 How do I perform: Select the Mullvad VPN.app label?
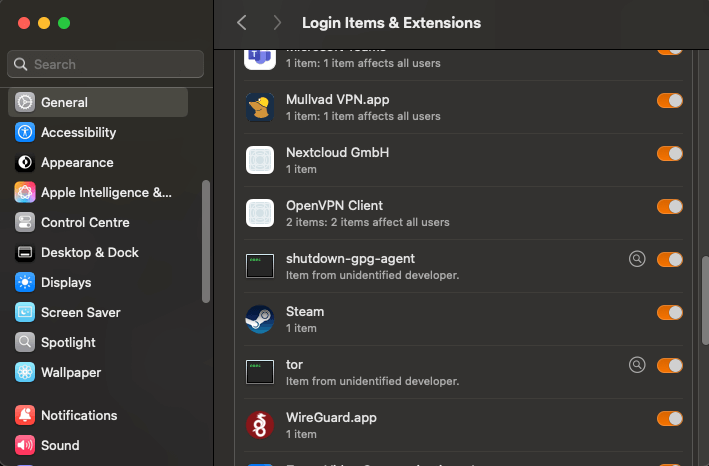[337, 99]
